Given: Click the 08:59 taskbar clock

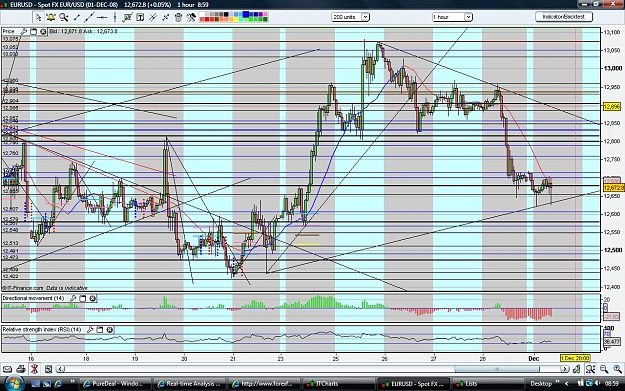Looking at the screenshot, I should 612,383.
